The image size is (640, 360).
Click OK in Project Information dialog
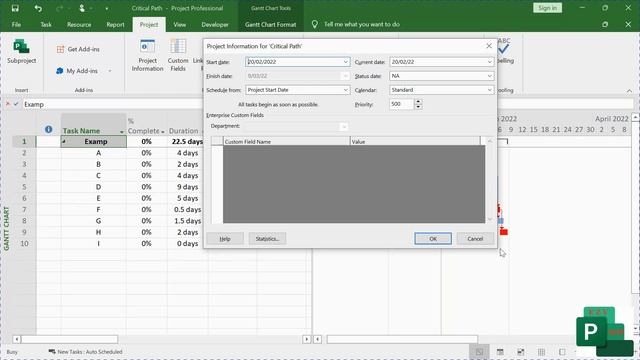pos(433,239)
